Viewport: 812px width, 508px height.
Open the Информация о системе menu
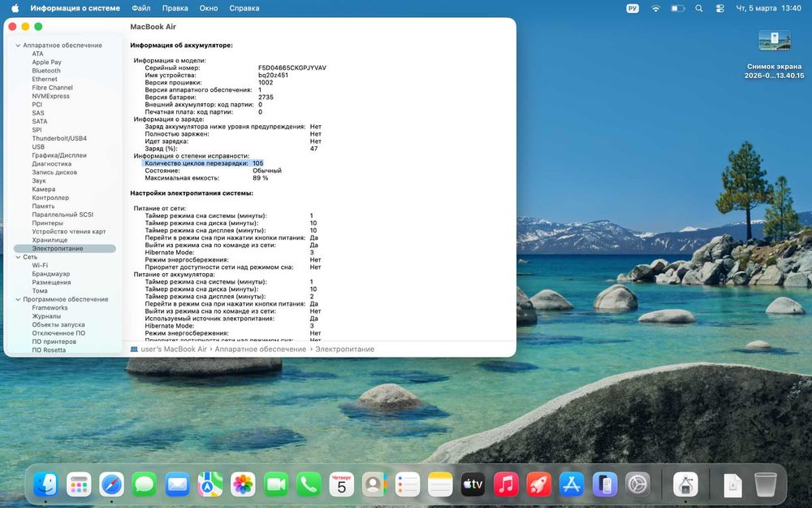click(75, 8)
